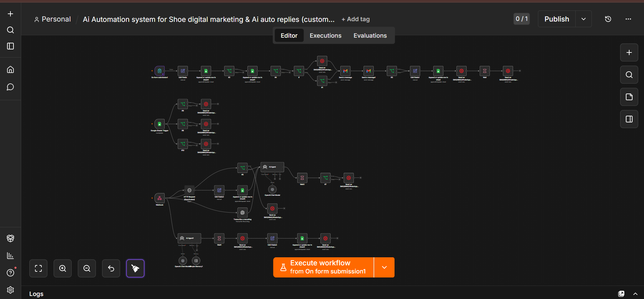644x299 pixels.
Task: Open the help question-mark icon
Action: 10,273
